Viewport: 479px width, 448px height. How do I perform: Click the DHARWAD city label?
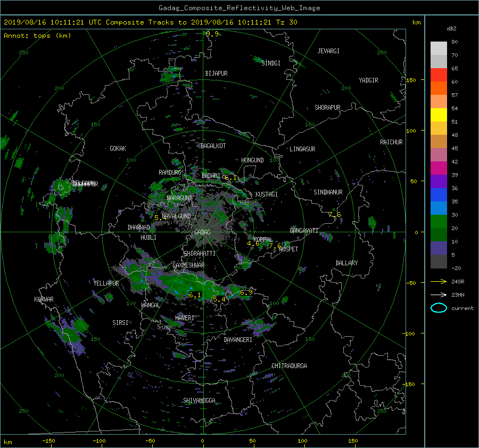(139, 227)
